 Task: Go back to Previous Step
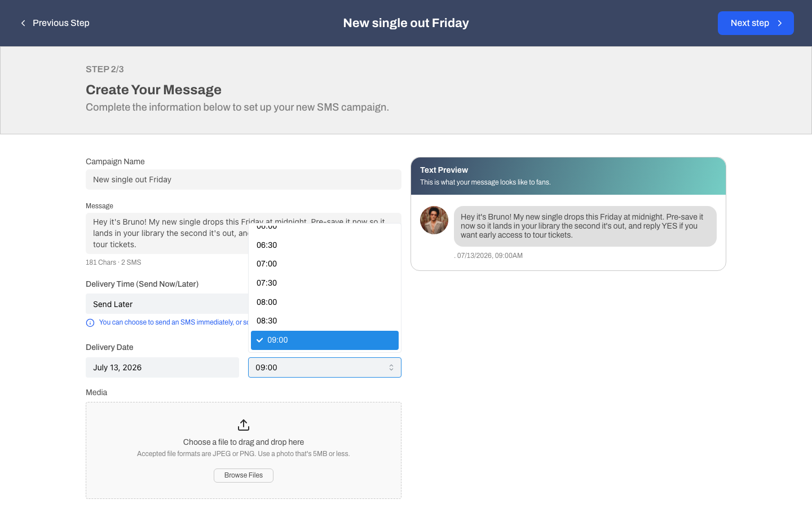pyautogui.click(x=55, y=23)
